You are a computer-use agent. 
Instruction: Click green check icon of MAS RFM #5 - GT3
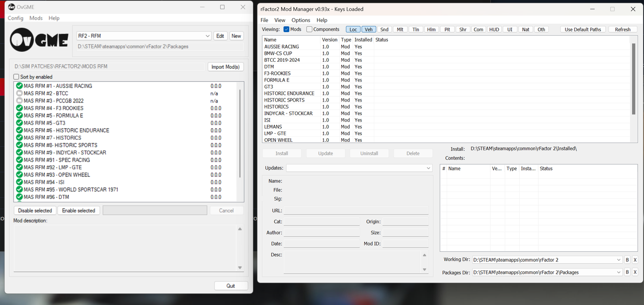point(20,123)
